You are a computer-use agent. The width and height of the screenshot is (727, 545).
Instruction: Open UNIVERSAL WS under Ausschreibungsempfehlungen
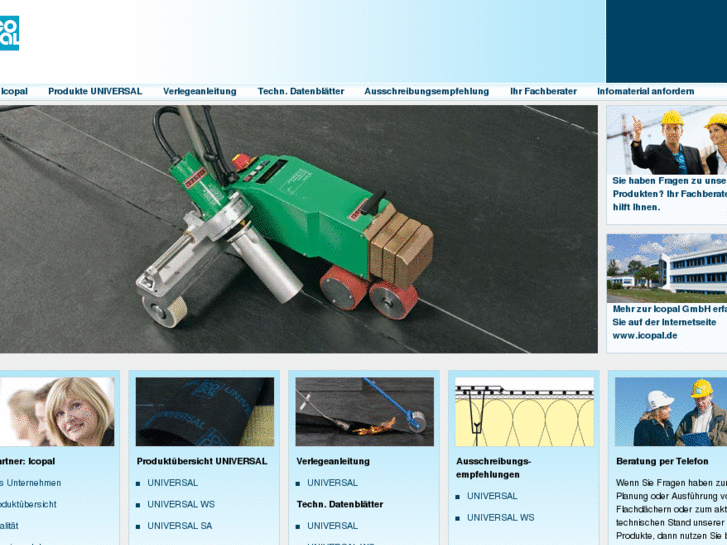click(x=500, y=517)
